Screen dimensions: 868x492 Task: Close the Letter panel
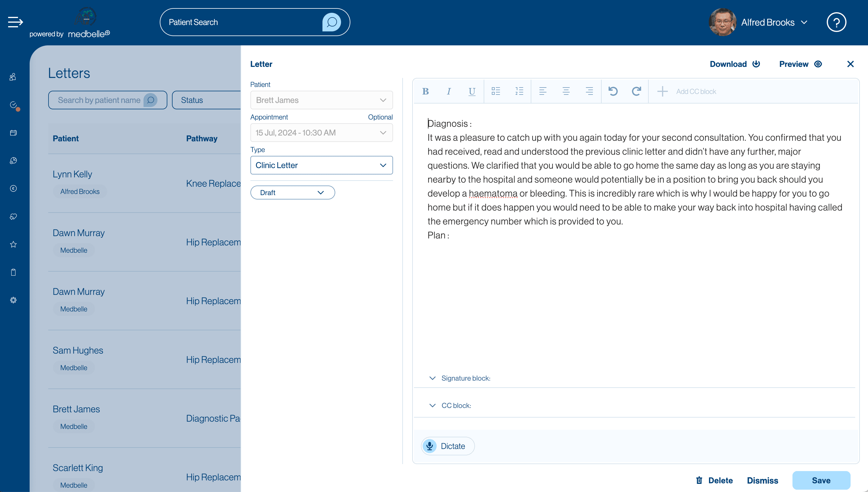coord(850,64)
